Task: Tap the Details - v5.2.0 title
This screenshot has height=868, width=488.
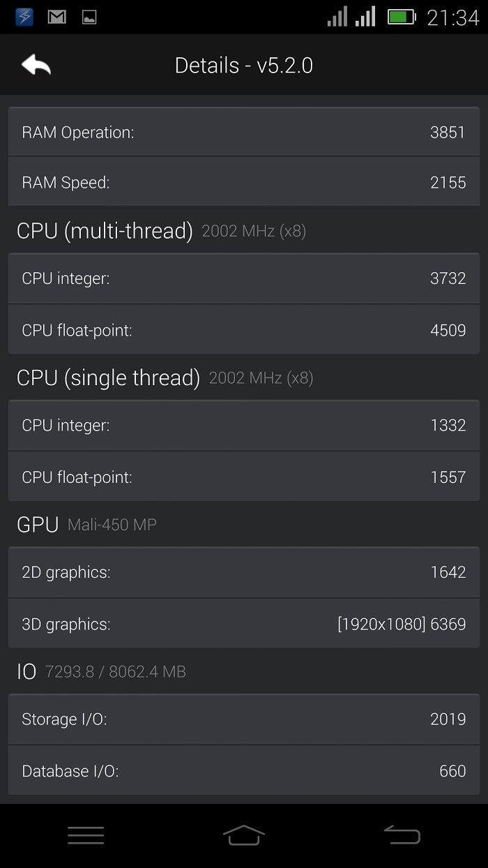Action: [x=244, y=66]
